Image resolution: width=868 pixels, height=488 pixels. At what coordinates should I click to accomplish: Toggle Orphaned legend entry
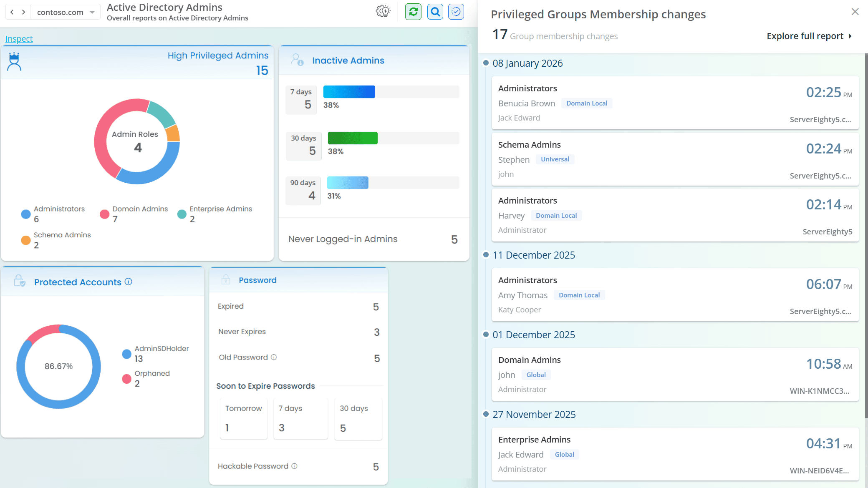point(146,378)
